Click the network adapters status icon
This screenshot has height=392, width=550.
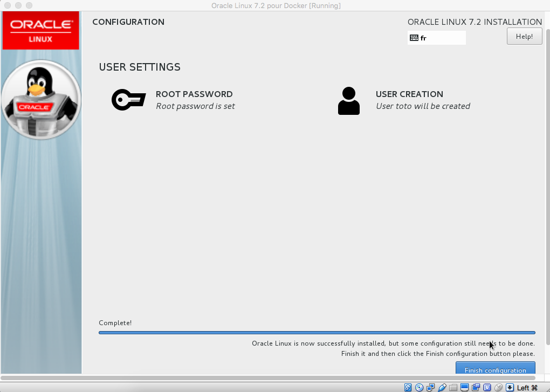pos(431,387)
